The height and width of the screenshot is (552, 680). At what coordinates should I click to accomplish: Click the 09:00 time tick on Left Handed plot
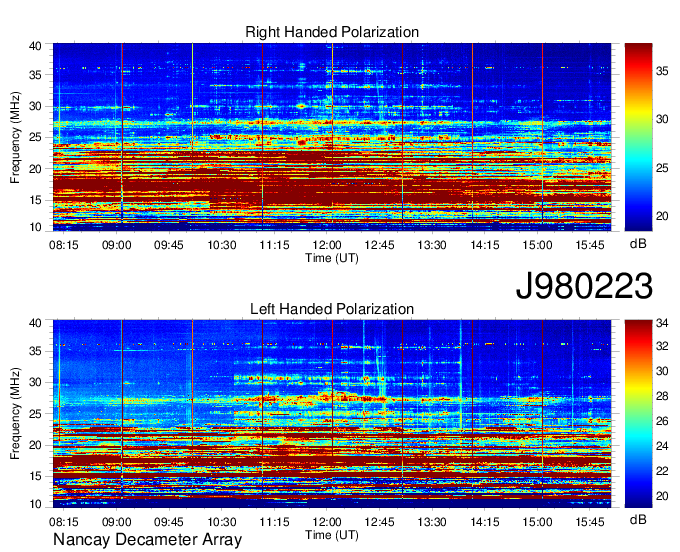(116, 522)
